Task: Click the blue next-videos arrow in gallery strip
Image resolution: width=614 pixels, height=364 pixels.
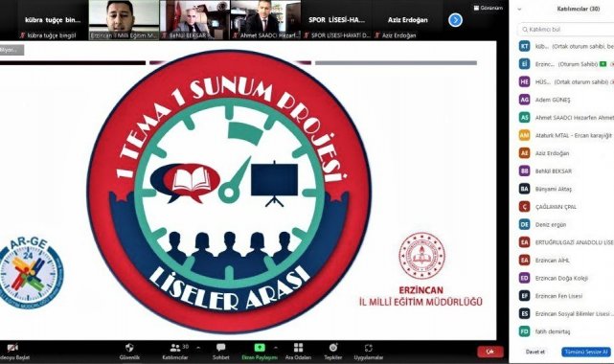Action: click(x=455, y=20)
